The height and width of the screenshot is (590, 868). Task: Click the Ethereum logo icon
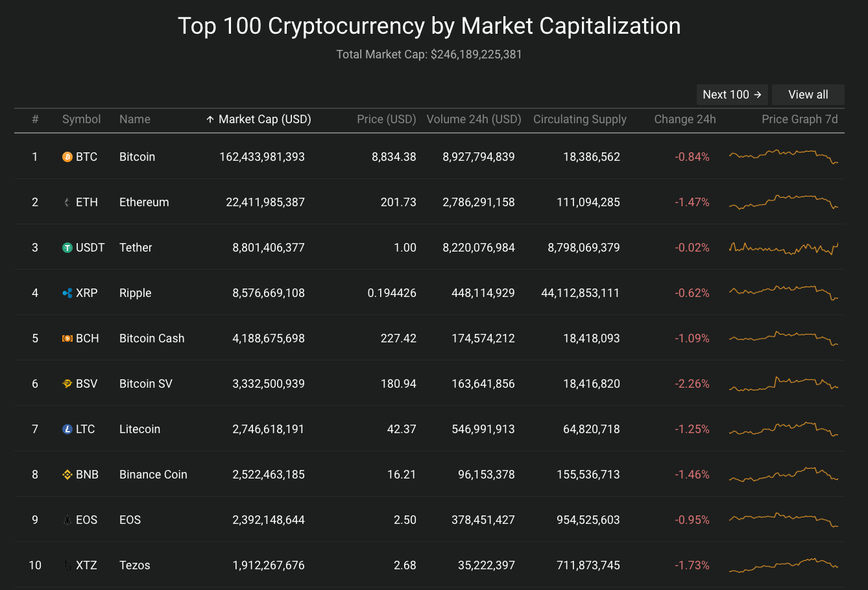[x=67, y=202]
